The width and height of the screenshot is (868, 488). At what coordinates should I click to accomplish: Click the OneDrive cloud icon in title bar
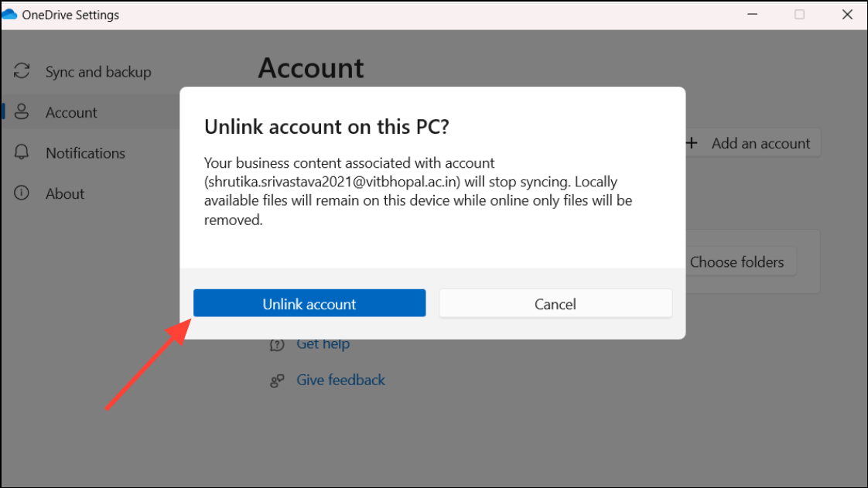[9, 15]
